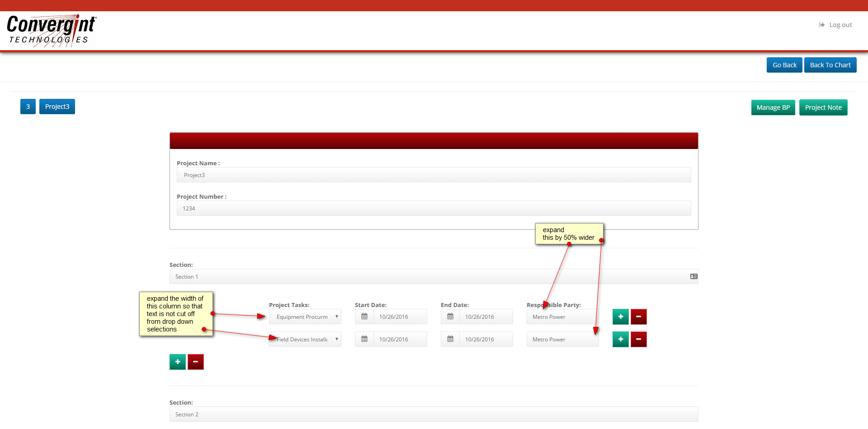Image resolution: width=868 pixels, height=429 pixels.
Task: Add task after Field Devices row
Action: click(621, 339)
